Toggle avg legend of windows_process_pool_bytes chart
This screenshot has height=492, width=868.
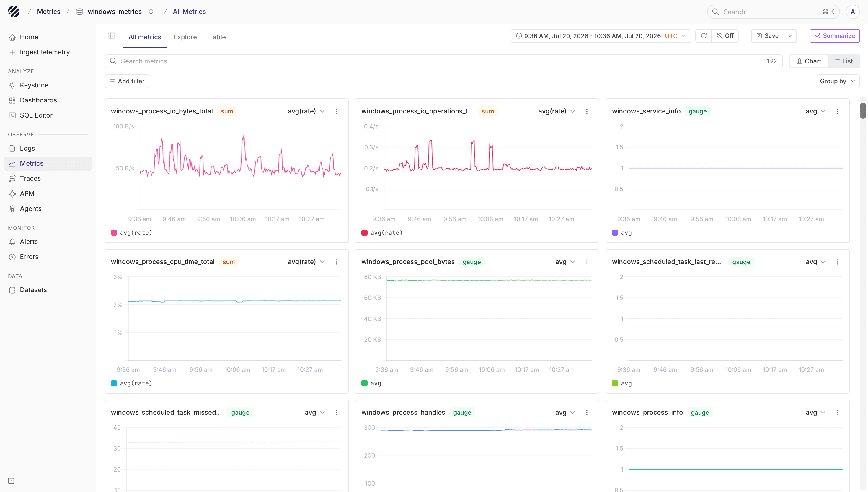(x=371, y=384)
